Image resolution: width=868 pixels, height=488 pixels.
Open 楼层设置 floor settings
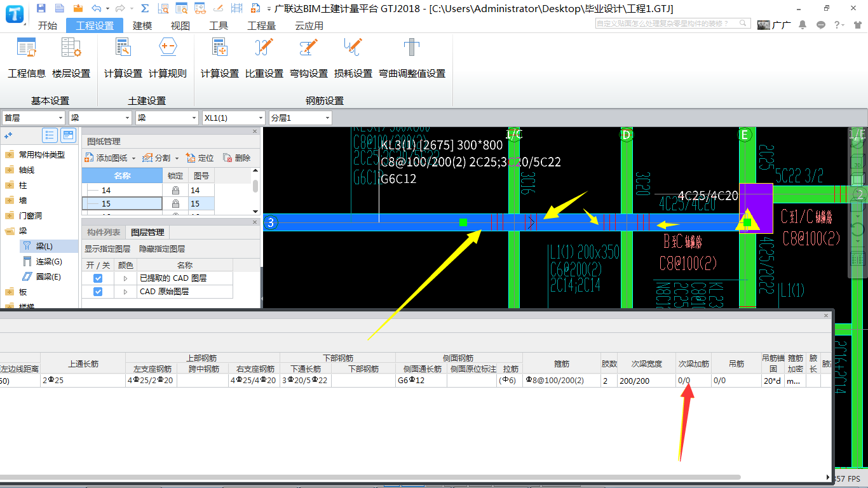(x=71, y=58)
